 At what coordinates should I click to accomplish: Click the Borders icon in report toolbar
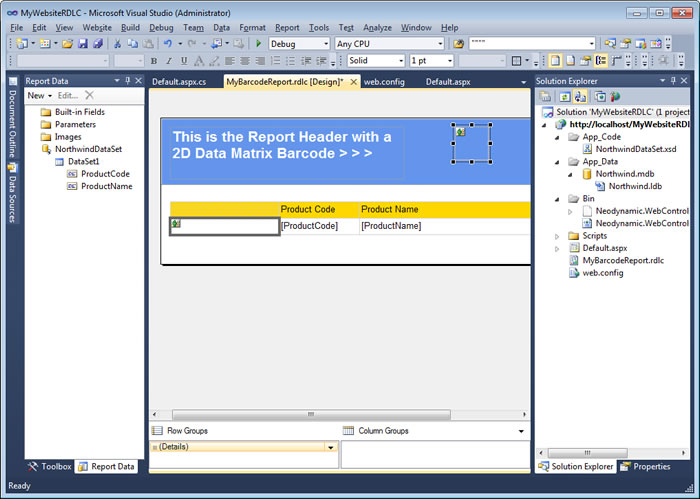(516, 60)
